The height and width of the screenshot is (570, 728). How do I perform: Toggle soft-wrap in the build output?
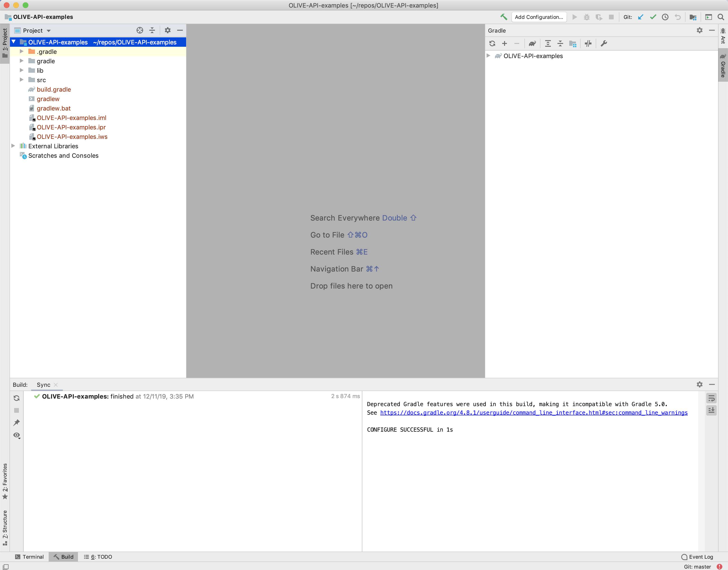coord(711,398)
